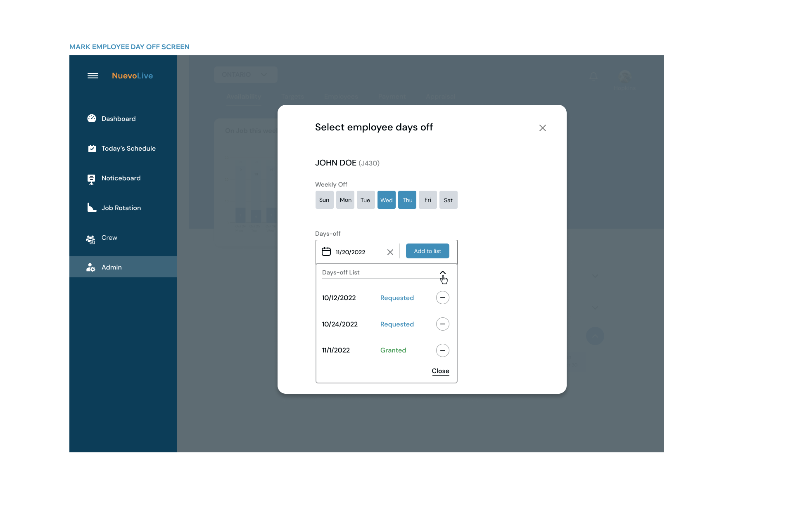Enable Mon as weekly off
Image resolution: width=793 pixels, height=532 pixels.
tap(345, 200)
